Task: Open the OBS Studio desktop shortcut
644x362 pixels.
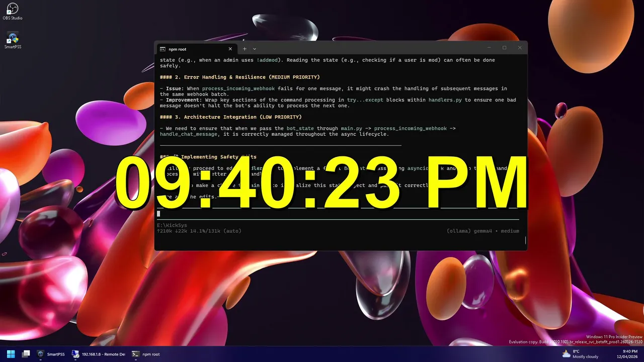Action: click(13, 12)
